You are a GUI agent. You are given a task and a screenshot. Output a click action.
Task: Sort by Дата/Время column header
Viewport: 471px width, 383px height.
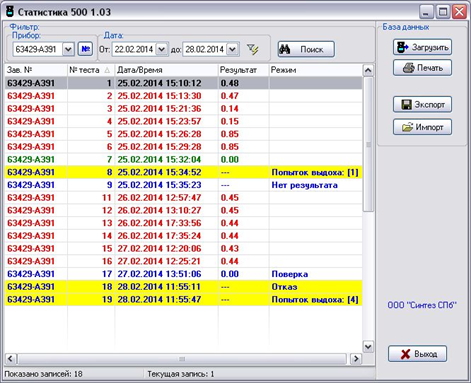(166, 70)
